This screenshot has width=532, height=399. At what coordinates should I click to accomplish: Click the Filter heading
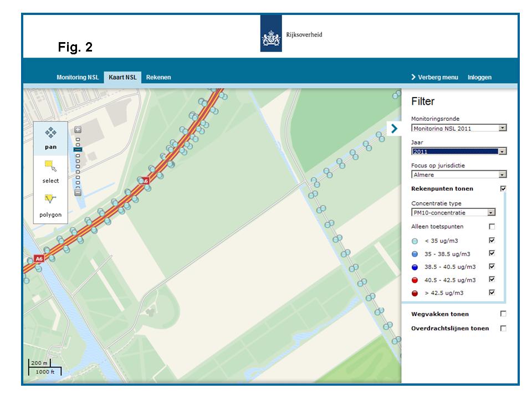[x=423, y=101]
